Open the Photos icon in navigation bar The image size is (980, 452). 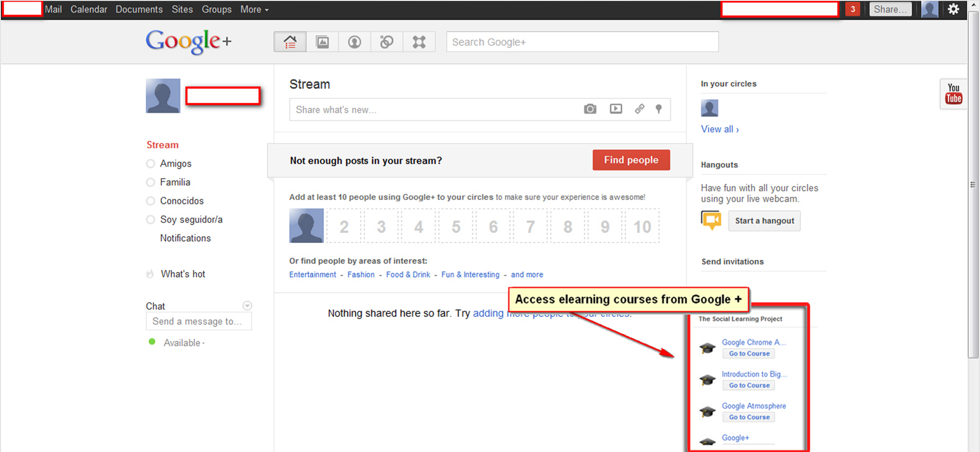pyautogui.click(x=322, y=42)
